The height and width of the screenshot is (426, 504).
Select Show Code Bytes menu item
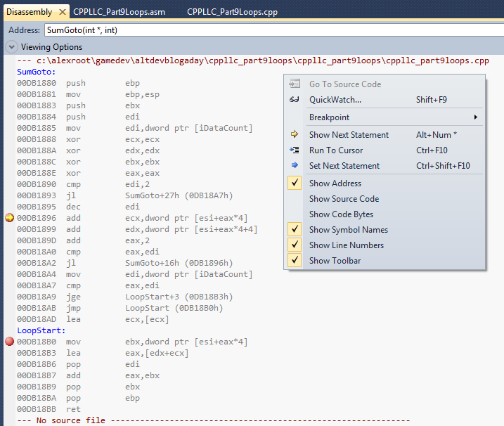[x=341, y=214]
